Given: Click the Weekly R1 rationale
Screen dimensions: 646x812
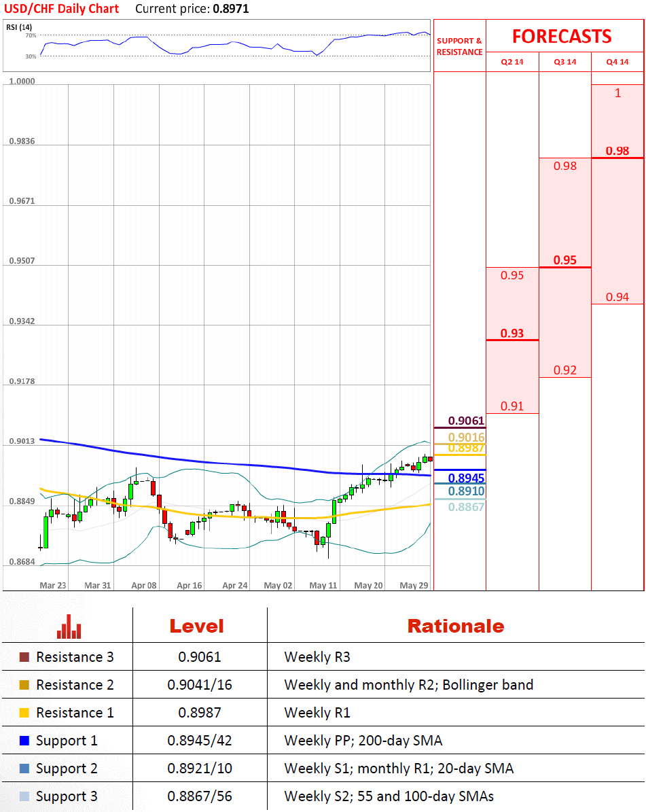Looking at the screenshot, I should pos(317,713).
